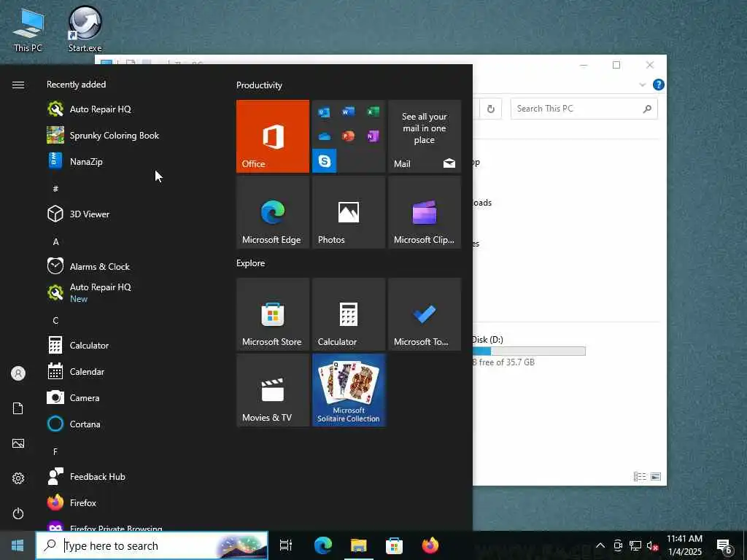The height and width of the screenshot is (560, 747).
Task: Switch to File Explorer on taskbar
Action: point(358,545)
